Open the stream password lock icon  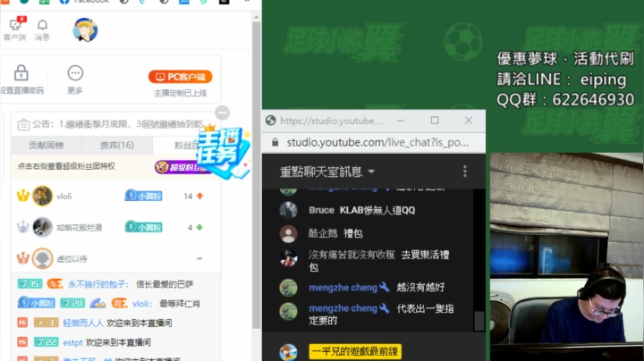(21, 73)
